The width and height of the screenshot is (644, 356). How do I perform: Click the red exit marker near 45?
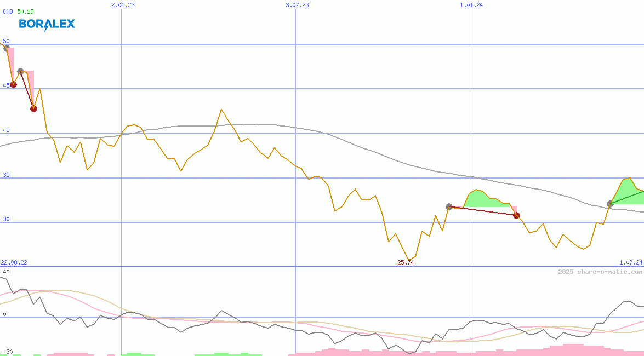(x=13, y=84)
